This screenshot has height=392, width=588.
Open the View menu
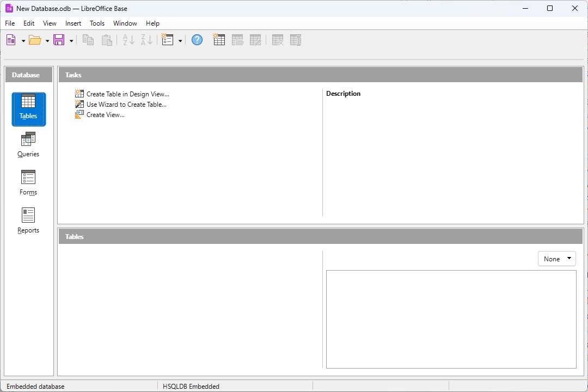(50, 23)
